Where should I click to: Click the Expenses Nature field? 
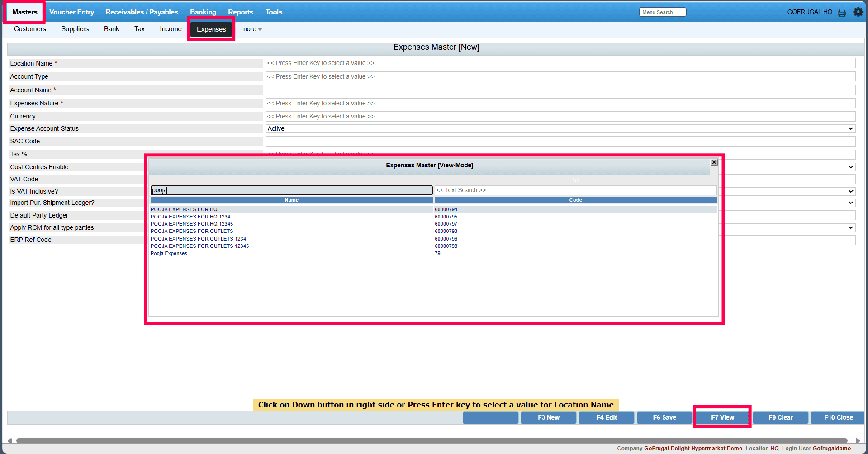click(560, 104)
